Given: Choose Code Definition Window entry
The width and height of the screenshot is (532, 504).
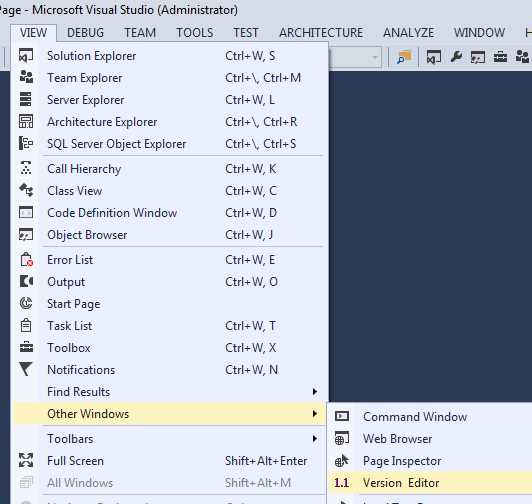Looking at the screenshot, I should point(170,212).
